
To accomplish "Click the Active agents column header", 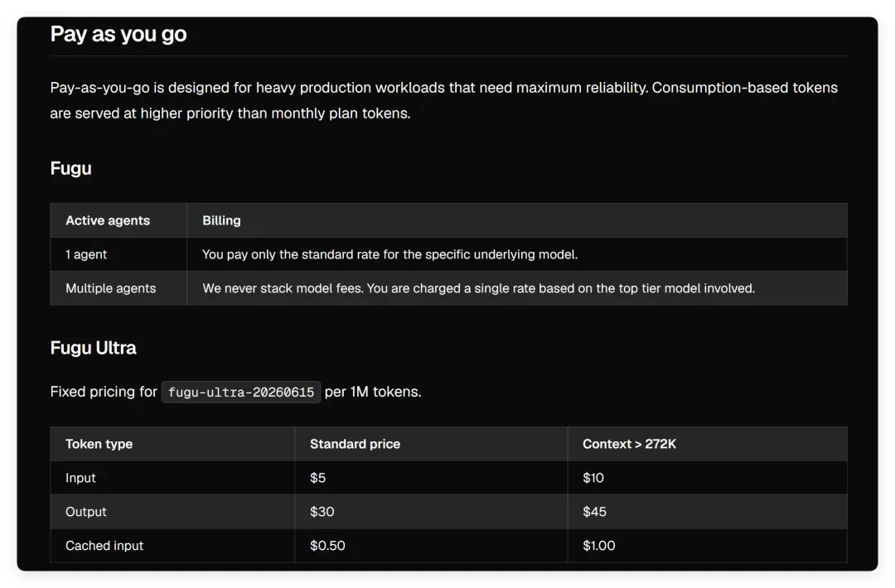I will 108,221.
